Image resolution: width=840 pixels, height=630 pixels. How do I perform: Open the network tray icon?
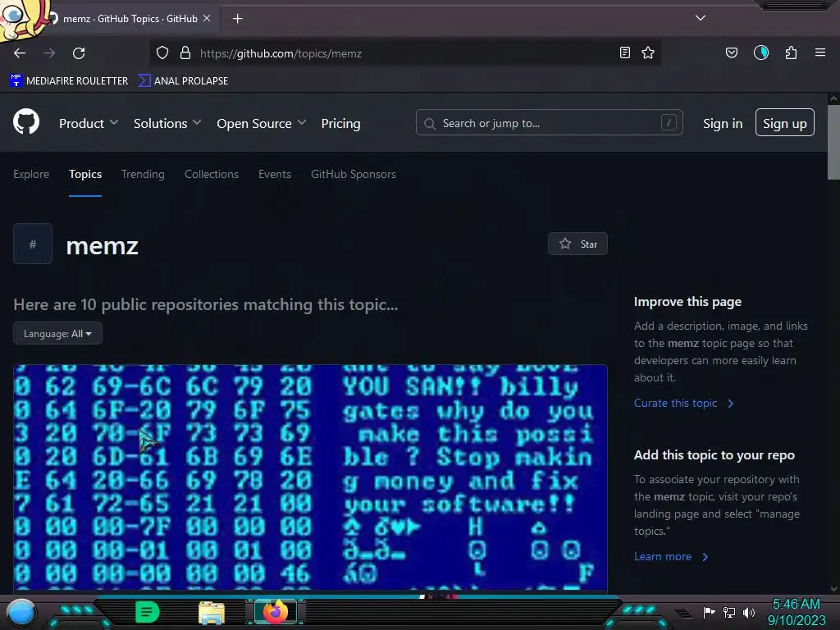click(729, 612)
